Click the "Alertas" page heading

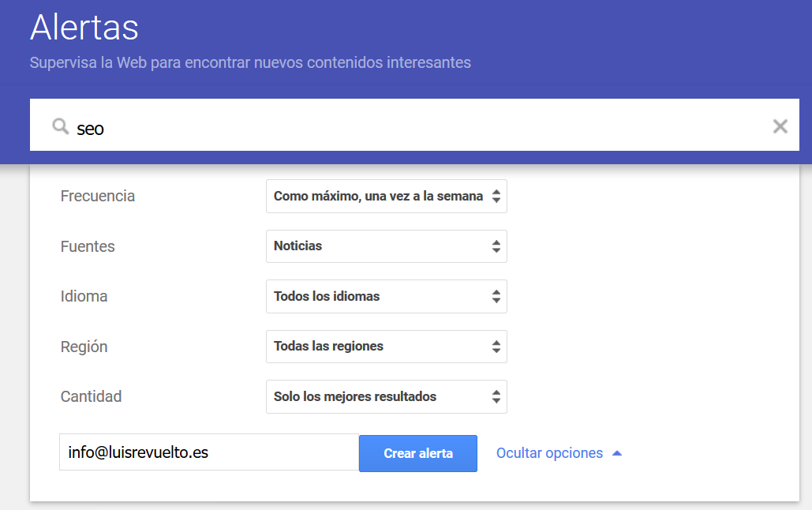(x=84, y=28)
